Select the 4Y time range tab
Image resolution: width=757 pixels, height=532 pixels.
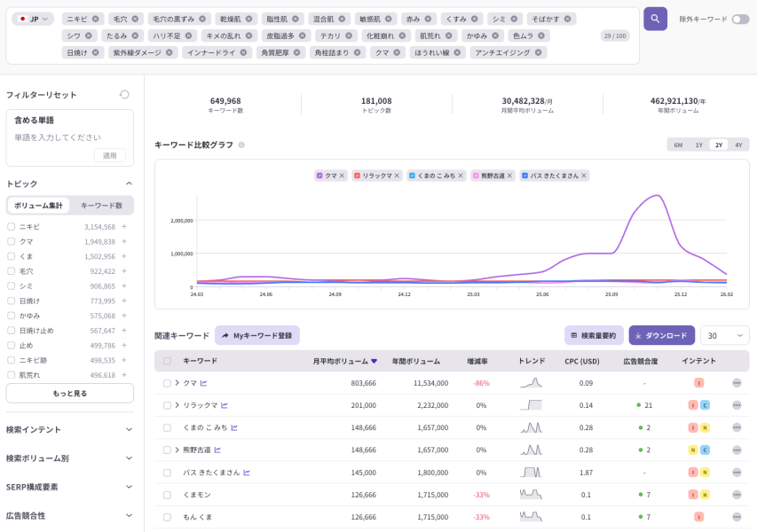tap(738, 145)
